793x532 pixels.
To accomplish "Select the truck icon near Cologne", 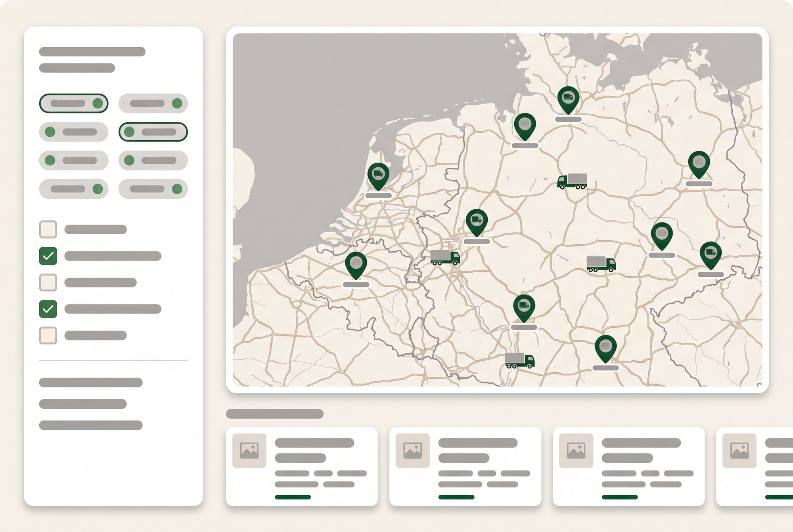I will tap(445, 258).
